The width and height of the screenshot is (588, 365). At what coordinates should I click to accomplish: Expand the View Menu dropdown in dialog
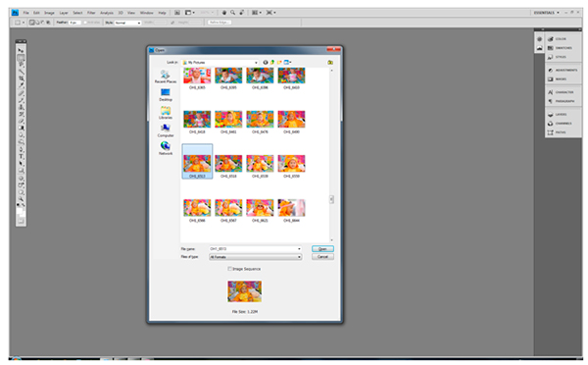pyautogui.click(x=288, y=63)
